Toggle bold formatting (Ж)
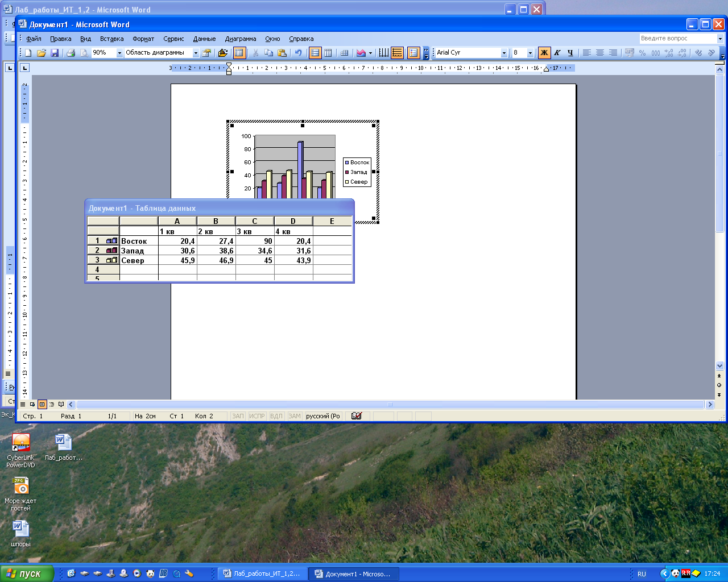Screen dimensions: 728x582 [544, 53]
